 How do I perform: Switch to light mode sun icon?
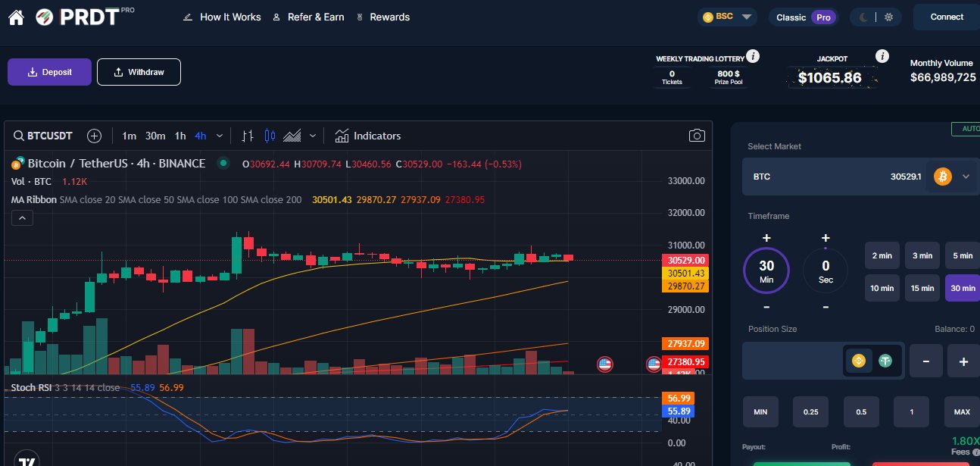tap(888, 17)
